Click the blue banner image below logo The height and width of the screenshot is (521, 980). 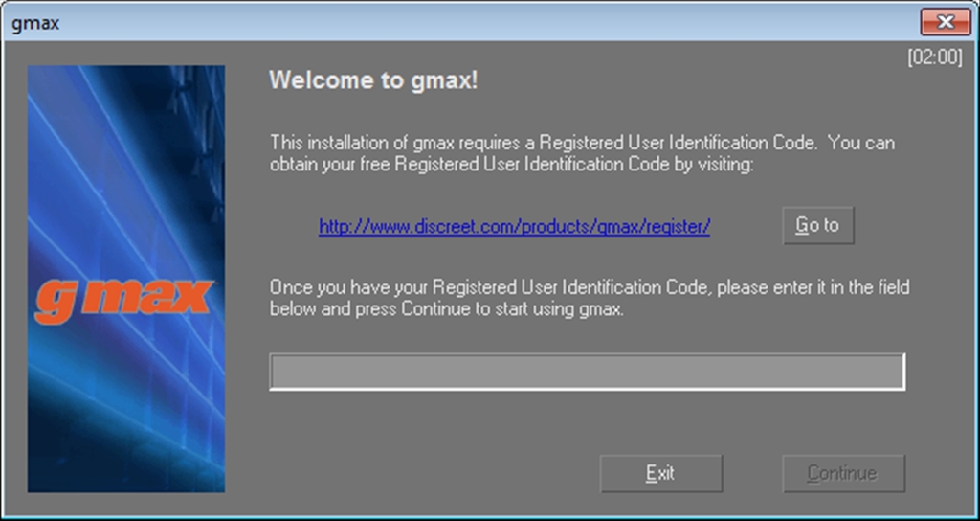pyautogui.click(x=125, y=410)
